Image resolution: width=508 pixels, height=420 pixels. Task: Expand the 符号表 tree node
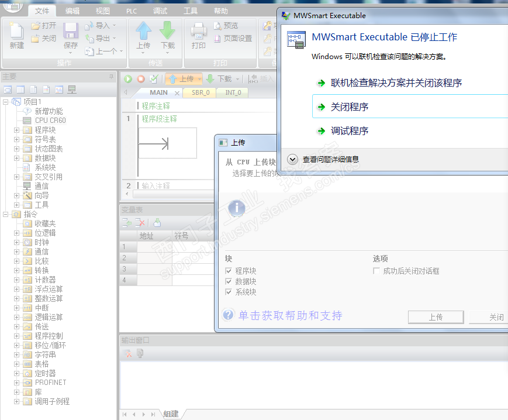click(16, 139)
